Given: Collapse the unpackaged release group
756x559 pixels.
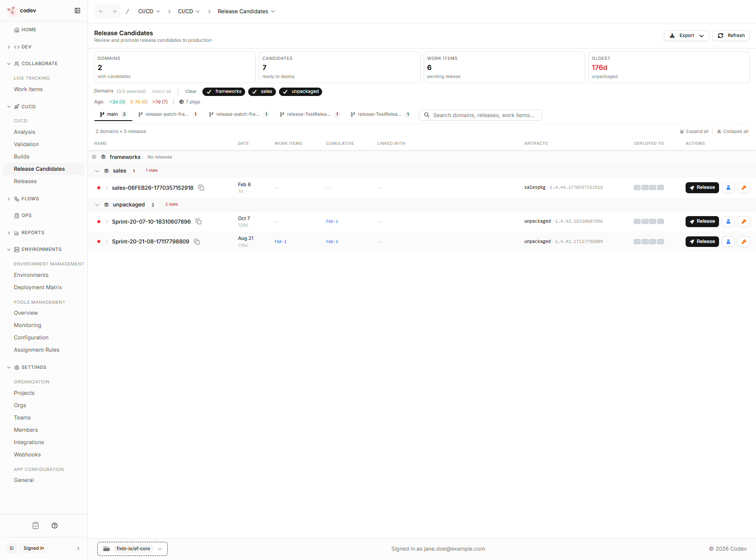Looking at the screenshot, I should [97, 204].
